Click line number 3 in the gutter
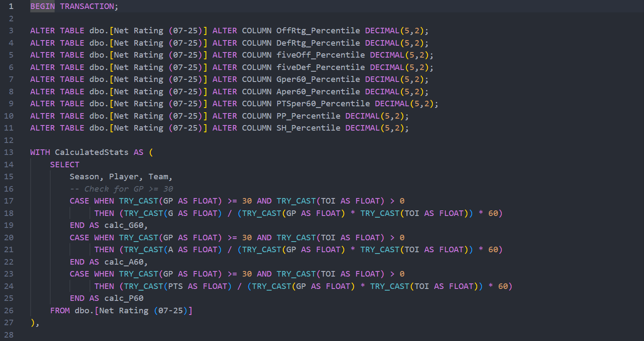Image resolution: width=644 pixels, height=341 pixels. coord(11,31)
